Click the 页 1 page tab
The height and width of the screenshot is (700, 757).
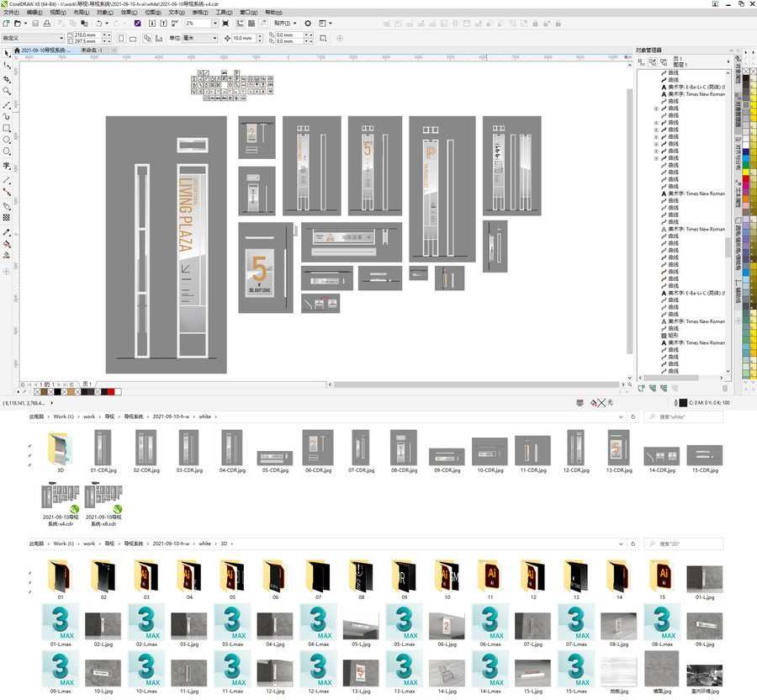point(87,384)
